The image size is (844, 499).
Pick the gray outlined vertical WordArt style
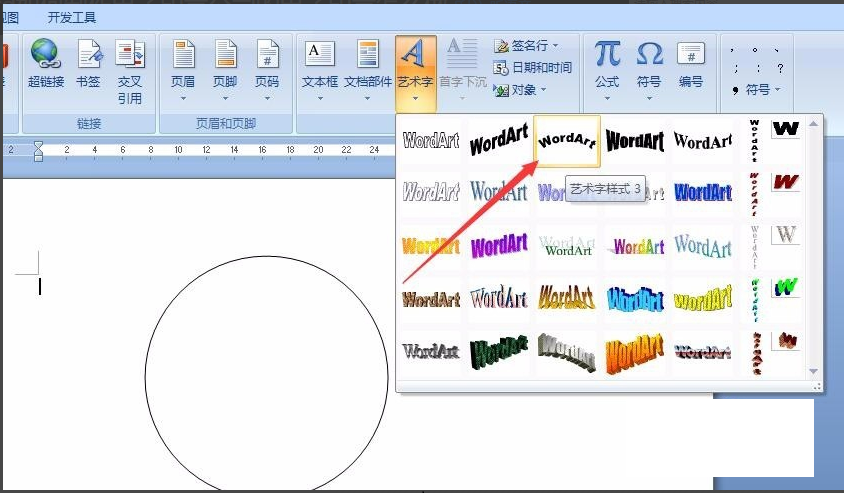click(x=754, y=247)
